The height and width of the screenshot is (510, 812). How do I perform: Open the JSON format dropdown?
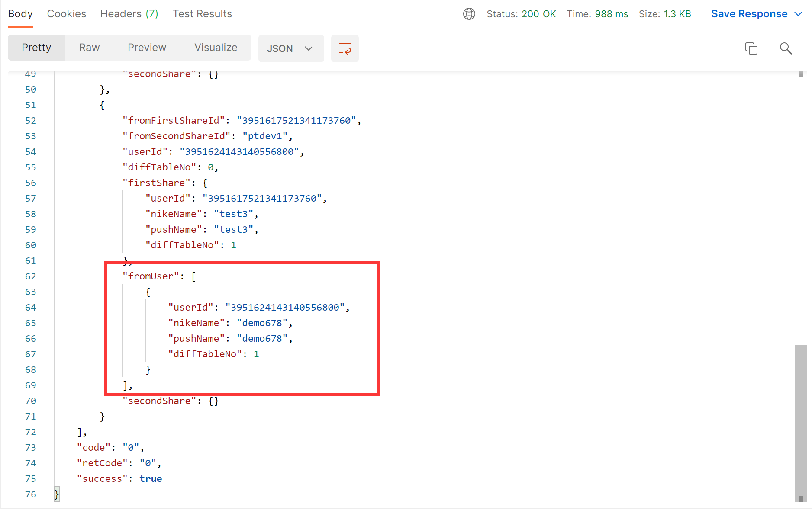pyautogui.click(x=291, y=48)
